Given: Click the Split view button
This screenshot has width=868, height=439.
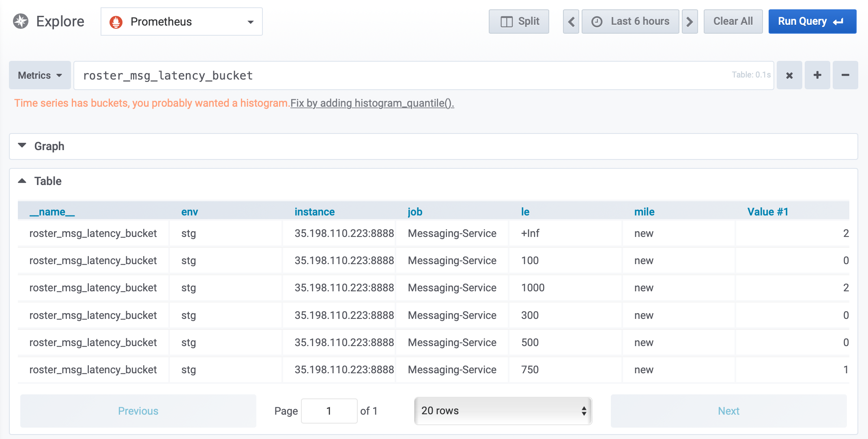Looking at the screenshot, I should pyautogui.click(x=519, y=22).
